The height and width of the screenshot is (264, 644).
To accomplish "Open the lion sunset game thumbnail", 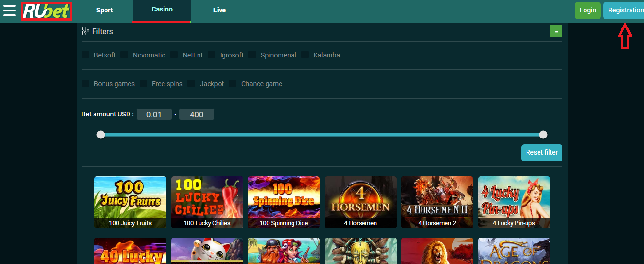I will (x=437, y=251).
